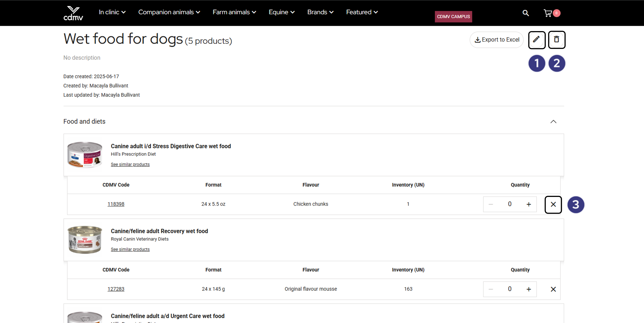See similar products for Hill's Digestive Care
The width and height of the screenshot is (644, 323).
(x=130, y=164)
